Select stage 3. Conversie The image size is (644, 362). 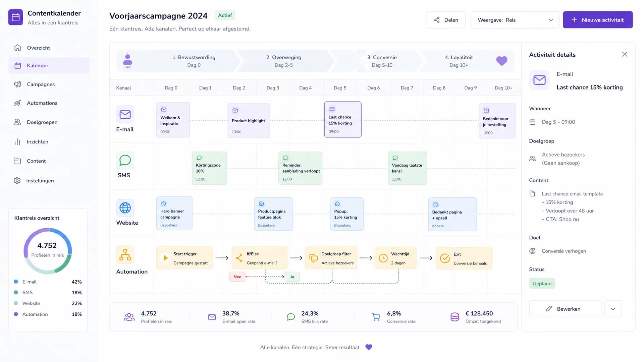tap(382, 61)
